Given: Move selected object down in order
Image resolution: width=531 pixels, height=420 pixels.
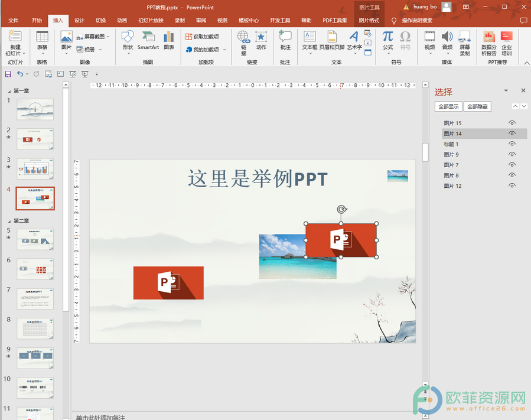Looking at the screenshot, I should point(524,106).
